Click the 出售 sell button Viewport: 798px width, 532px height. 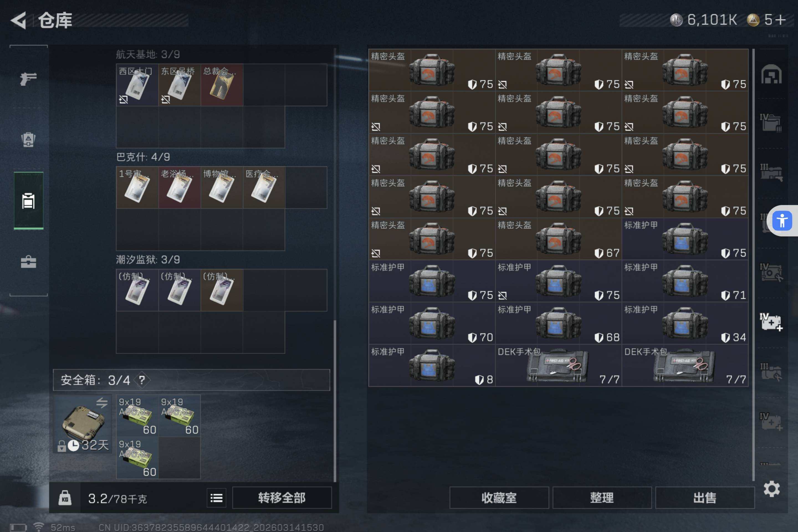pos(705,498)
